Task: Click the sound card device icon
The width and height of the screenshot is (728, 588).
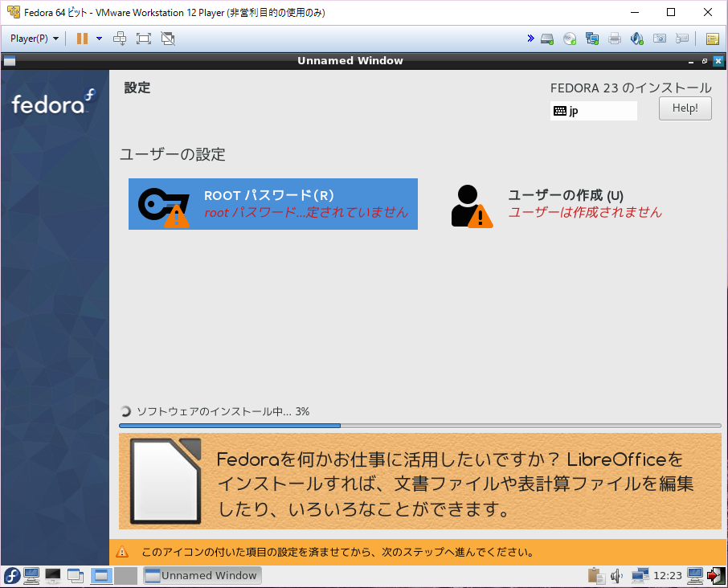Action: click(637, 39)
